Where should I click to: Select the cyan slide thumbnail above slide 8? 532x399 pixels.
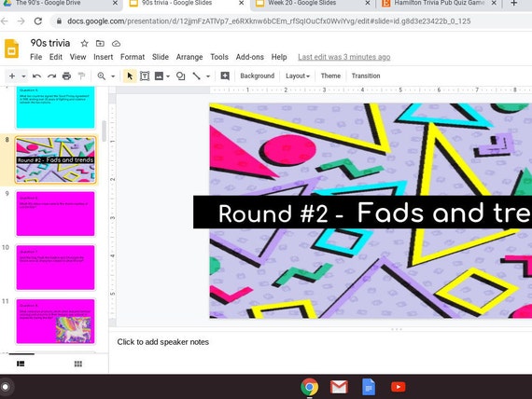pos(56,107)
